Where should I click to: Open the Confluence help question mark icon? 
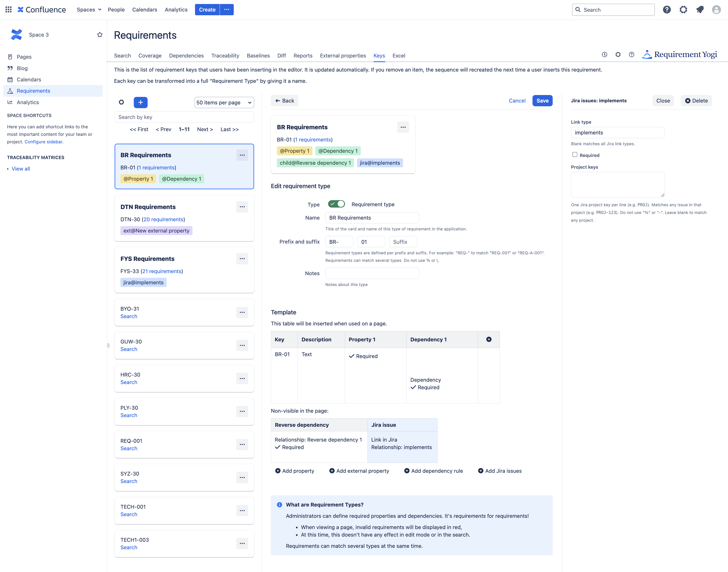667,9
